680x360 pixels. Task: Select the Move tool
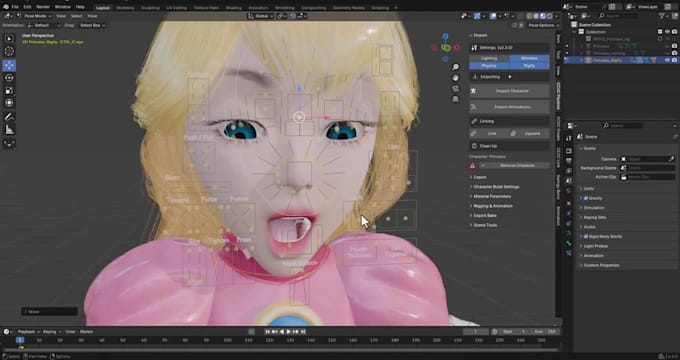(x=9, y=65)
